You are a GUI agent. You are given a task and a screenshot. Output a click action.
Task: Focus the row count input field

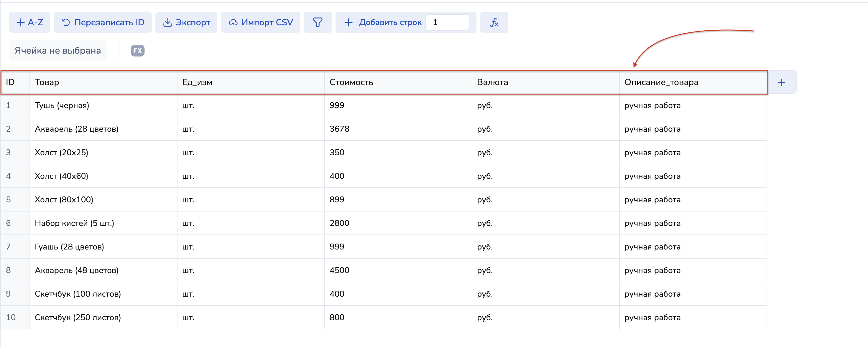coord(447,22)
